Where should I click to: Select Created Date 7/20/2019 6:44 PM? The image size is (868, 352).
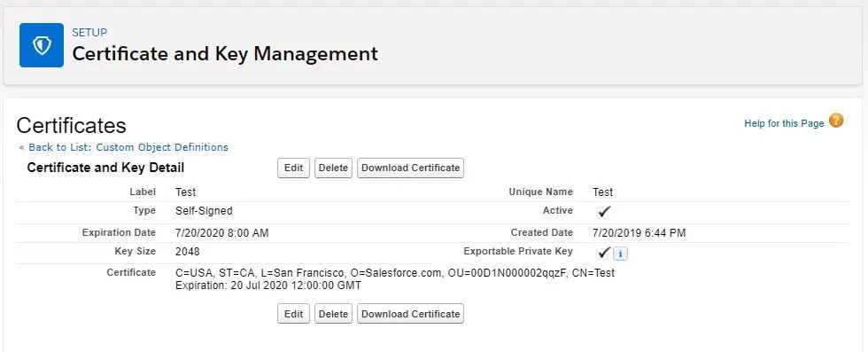[x=639, y=233]
